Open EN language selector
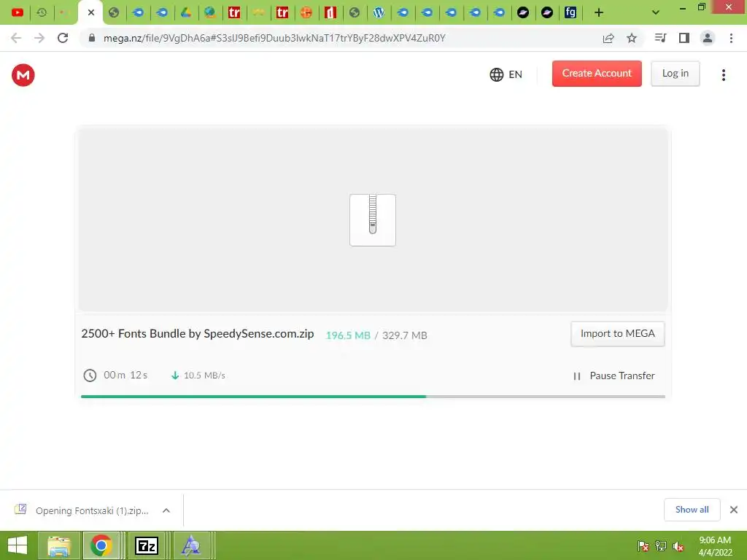Viewport: 747px width, 560px height. click(506, 74)
